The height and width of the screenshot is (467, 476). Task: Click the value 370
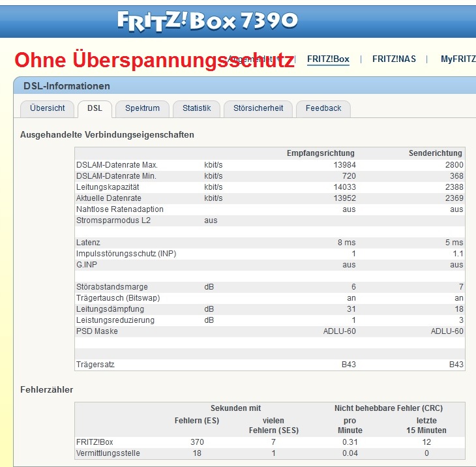click(x=197, y=442)
